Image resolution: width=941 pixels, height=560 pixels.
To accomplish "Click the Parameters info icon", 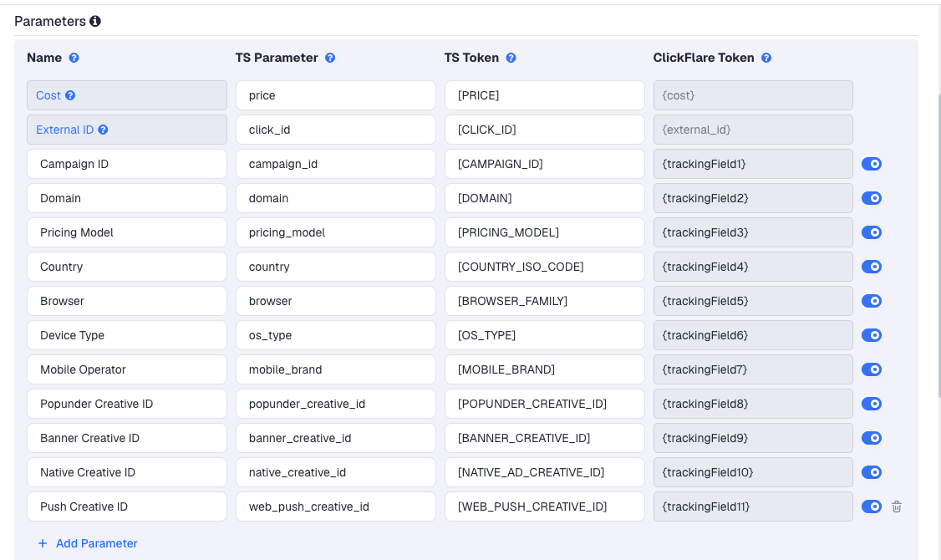I will (x=94, y=21).
